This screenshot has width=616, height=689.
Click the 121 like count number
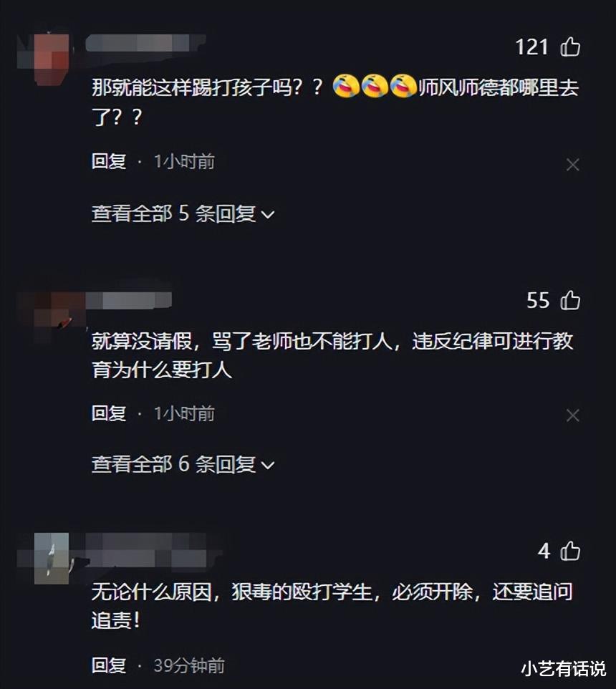click(x=531, y=47)
